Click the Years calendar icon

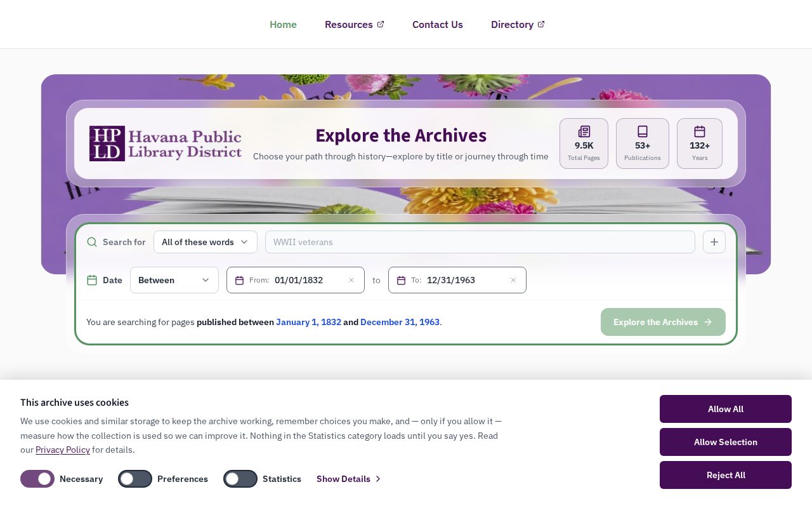point(699,131)
